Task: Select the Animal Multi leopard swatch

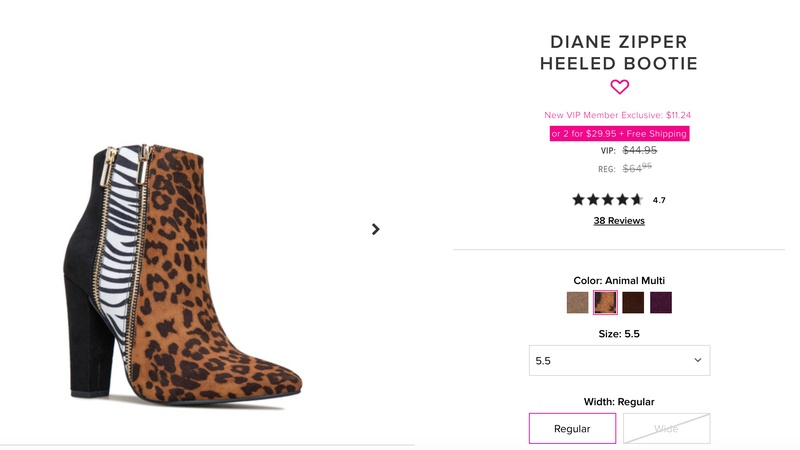Action: (606, 303)
